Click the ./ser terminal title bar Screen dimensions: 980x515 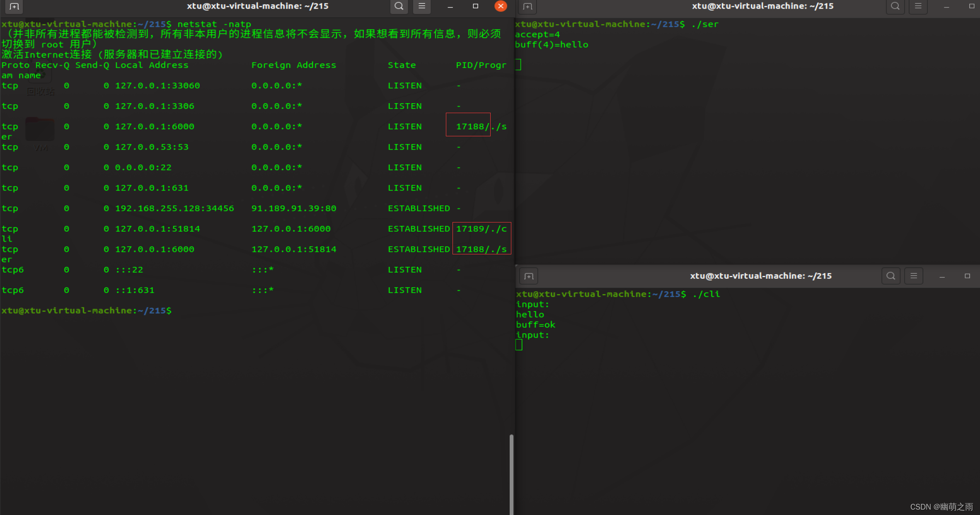(762, 6)
